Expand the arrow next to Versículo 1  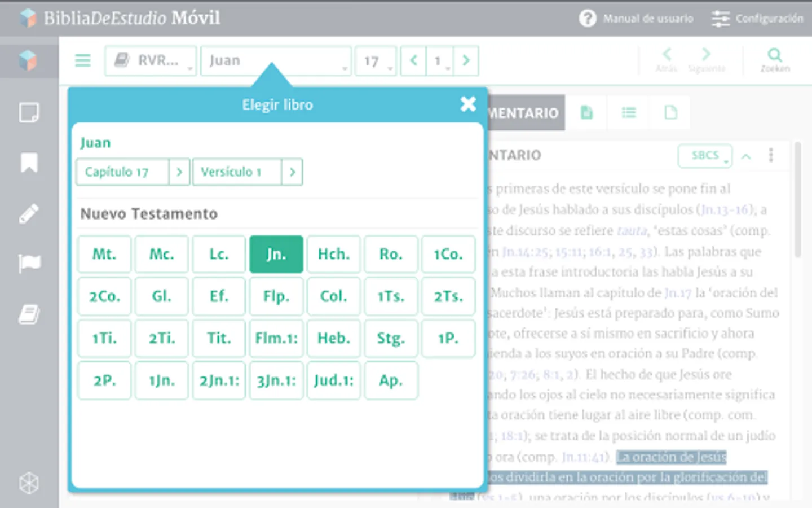[x=292, y=172]
